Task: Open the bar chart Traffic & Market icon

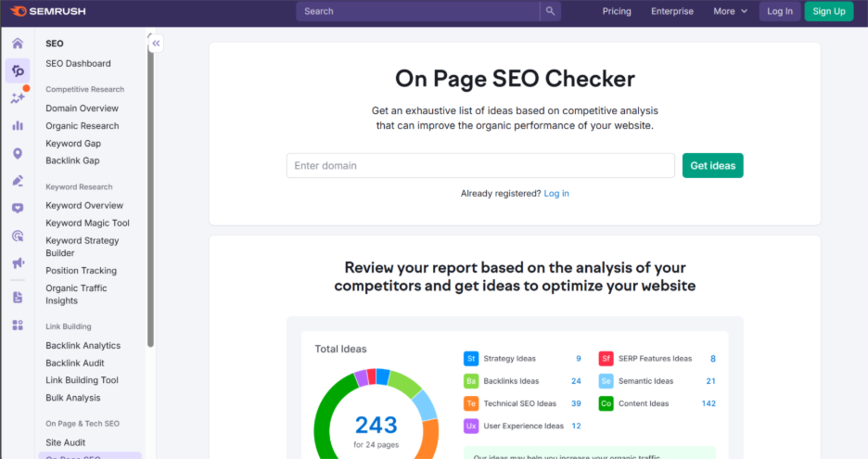Action: click(x=17, y=126)
